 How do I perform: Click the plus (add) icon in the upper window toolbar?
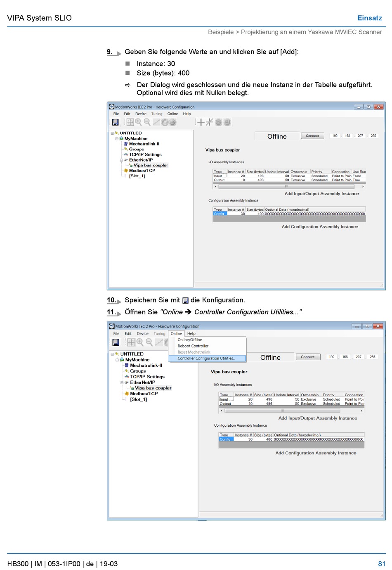201,122
